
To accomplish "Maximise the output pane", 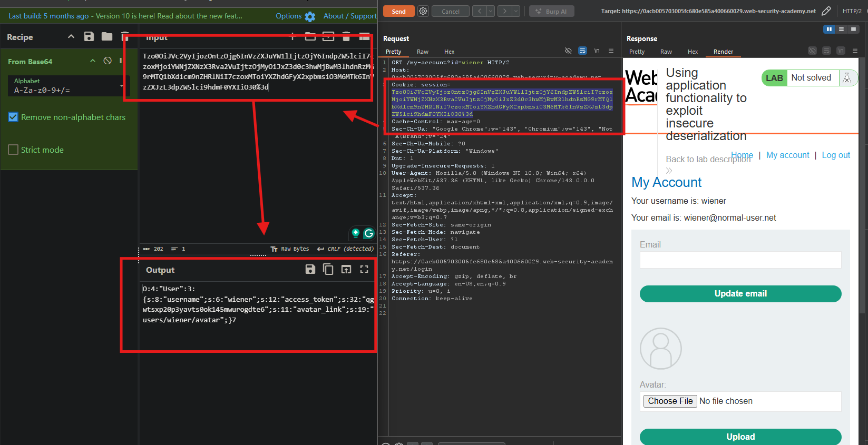I will coord(364,269).
